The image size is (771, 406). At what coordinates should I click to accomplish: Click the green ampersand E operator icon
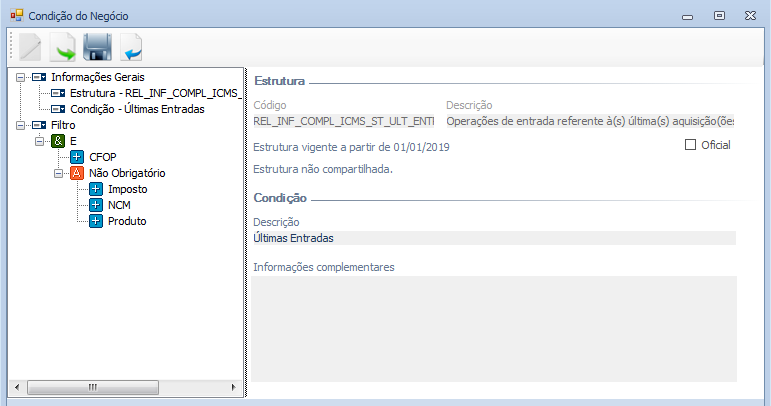pyautogui.click(x=58, y=141)
